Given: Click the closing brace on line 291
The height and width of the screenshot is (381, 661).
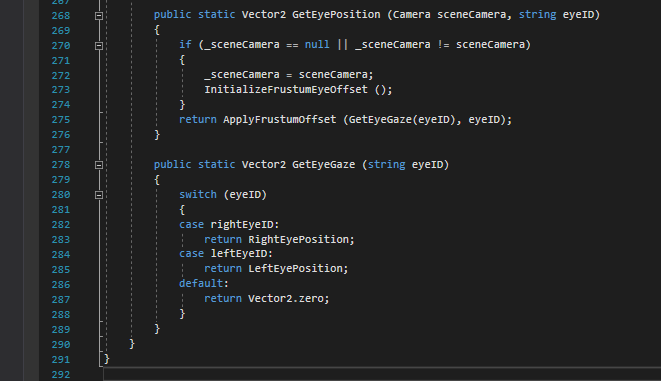Looking at the screenshot, I should point(107,359).
